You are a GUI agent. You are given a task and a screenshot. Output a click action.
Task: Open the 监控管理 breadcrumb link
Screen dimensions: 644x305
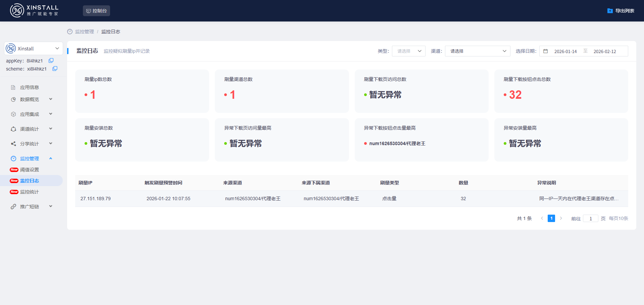[84, 31]
